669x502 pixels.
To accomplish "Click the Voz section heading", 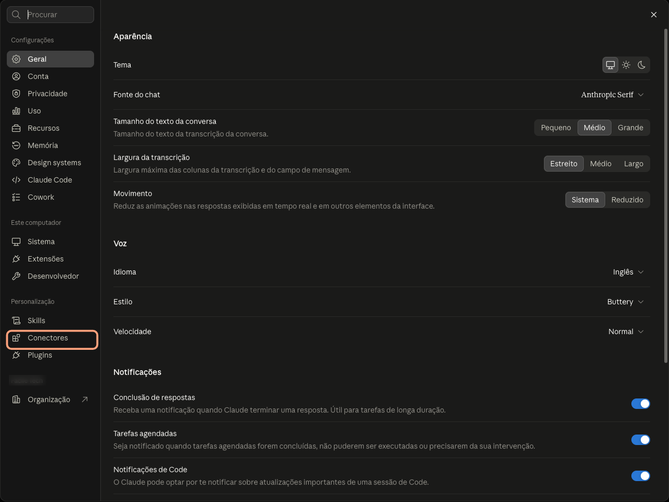I will point(120,244).
